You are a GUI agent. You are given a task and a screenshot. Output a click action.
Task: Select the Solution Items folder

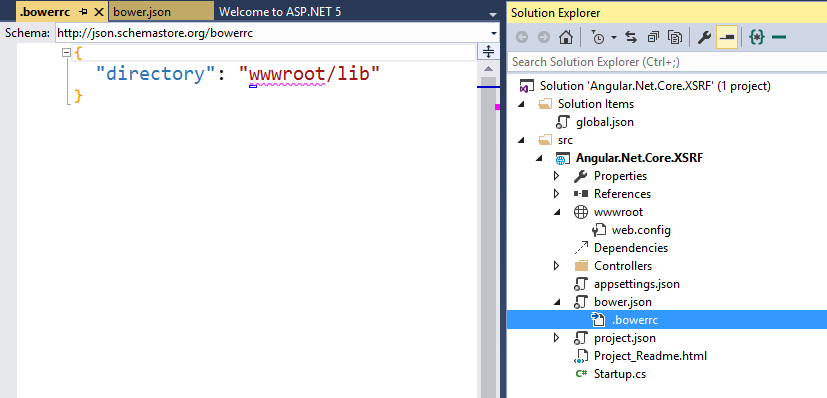pyautogui.click(x=595, y=104)
